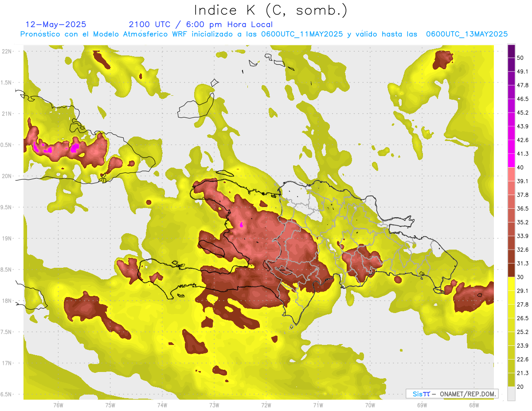The width and height of the screenshot is (532, 411).
Task: Click the longitude label "70W"
Action: [370, 405]
